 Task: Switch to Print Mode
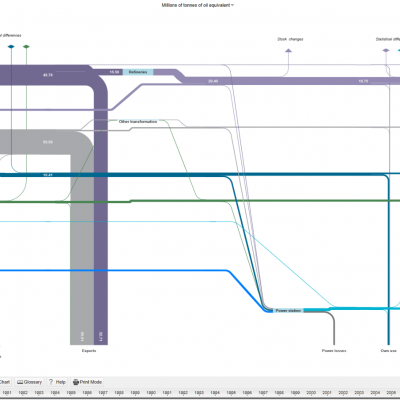click(87, 382)
